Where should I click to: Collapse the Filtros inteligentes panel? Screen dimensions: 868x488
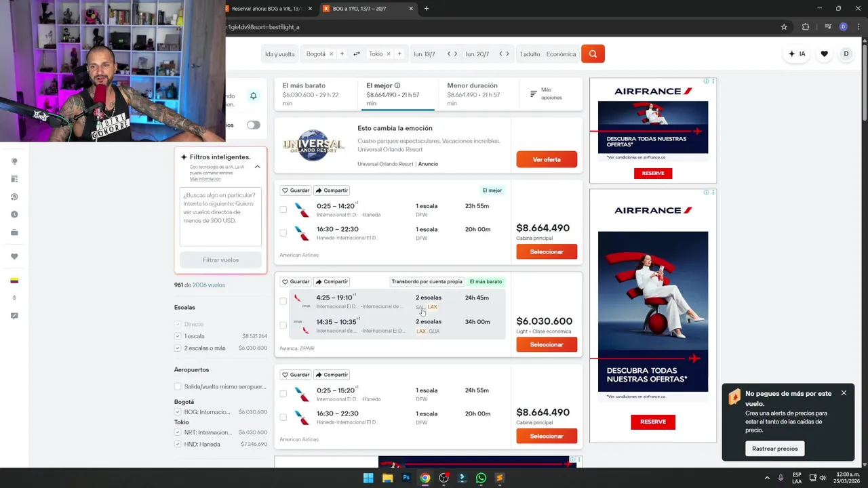click(x=257, y=167)
